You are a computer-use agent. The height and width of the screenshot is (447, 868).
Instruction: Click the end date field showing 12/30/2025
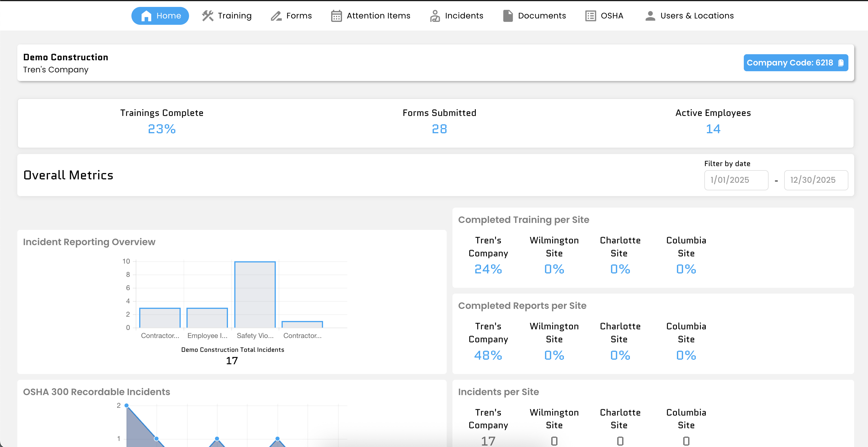pyautogui.click(x=816, y=180)
